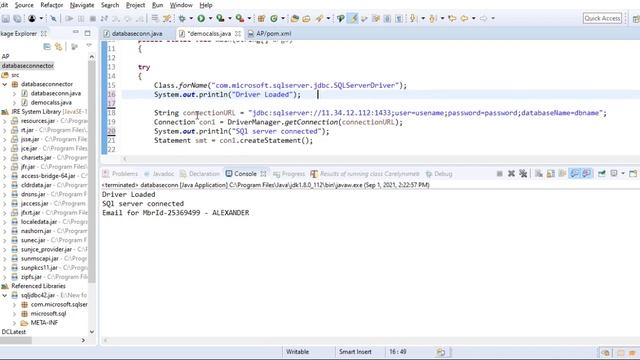Toggle Show Console When Standard Out Changes
The image size is (640, 360).
click(x=574, y=174)
